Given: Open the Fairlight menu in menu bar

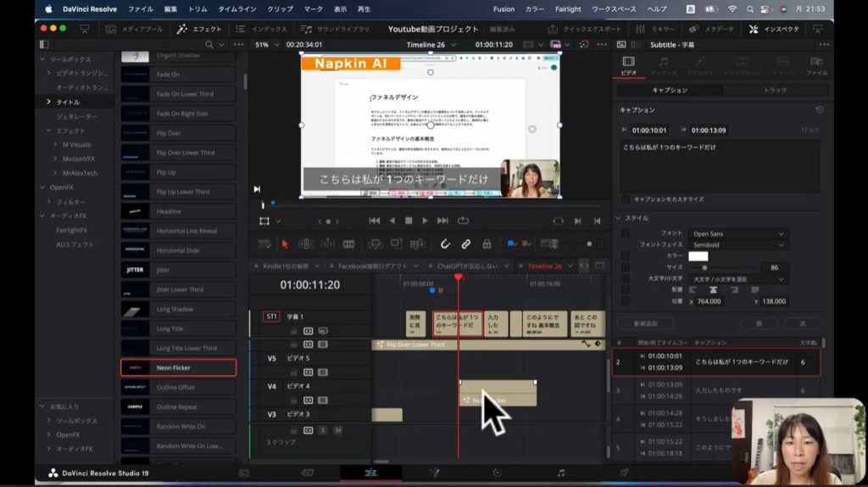Looking at the screenshot, I should pos(568,8).
